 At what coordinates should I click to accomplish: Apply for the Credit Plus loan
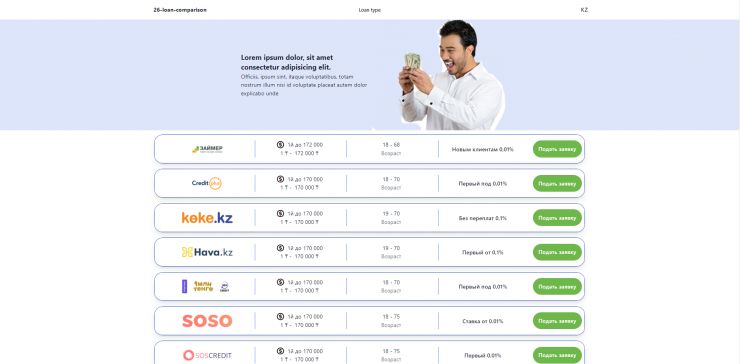[557, 184]
